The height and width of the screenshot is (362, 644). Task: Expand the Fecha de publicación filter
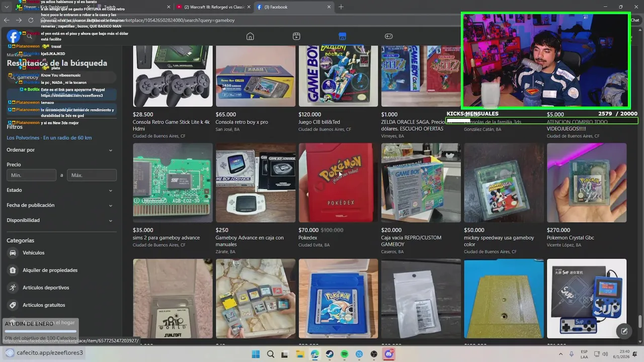click(x=61, y=205)
